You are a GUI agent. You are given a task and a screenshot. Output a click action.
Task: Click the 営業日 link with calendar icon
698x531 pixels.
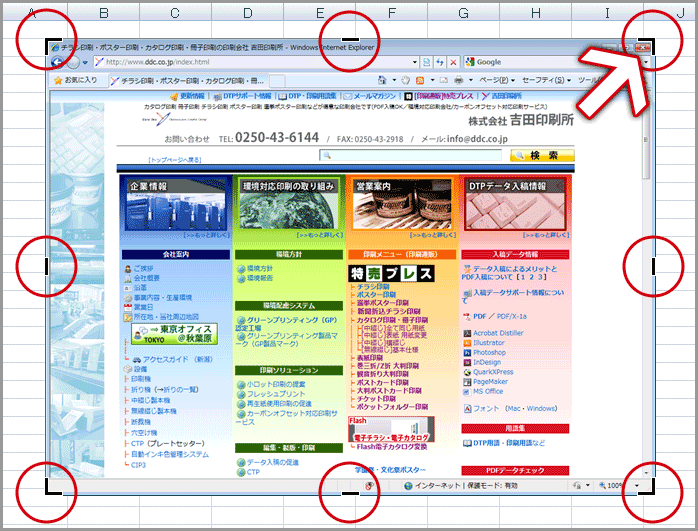pyautogui.click(x=139, y=307)
